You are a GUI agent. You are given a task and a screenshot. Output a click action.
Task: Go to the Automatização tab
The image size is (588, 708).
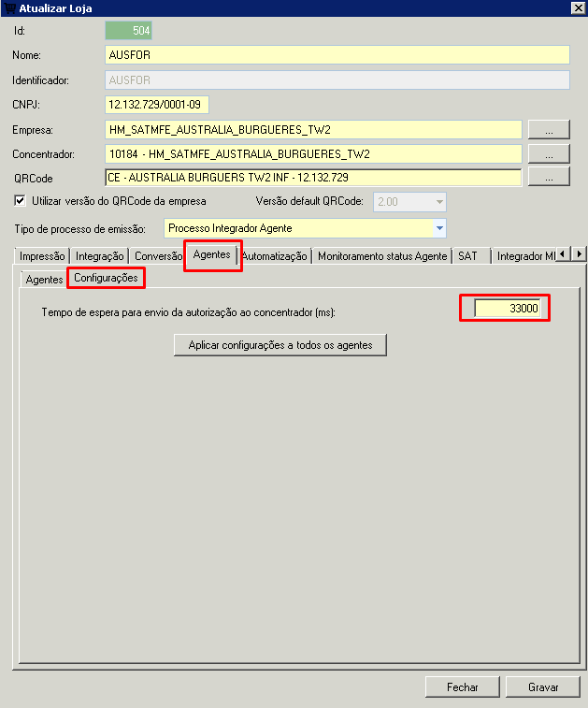pyautogui.click(x=275, y=256)
